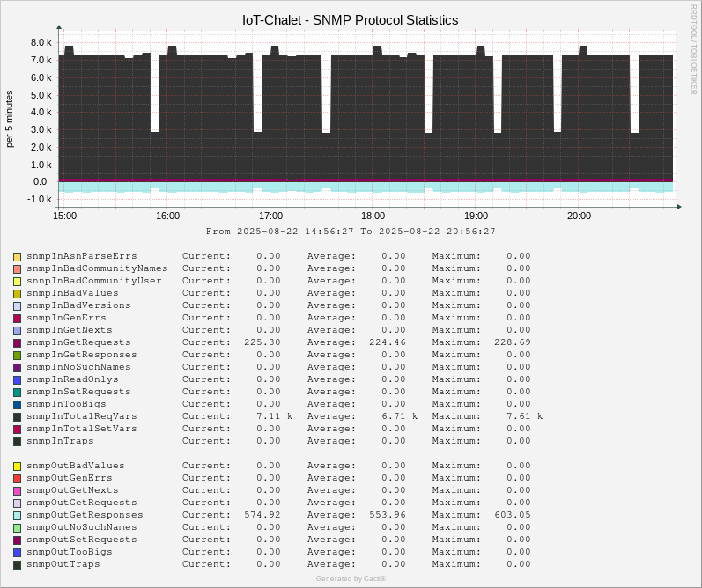
Task: Click the snmpInGetResponses green color swatch
Action: 17,356
